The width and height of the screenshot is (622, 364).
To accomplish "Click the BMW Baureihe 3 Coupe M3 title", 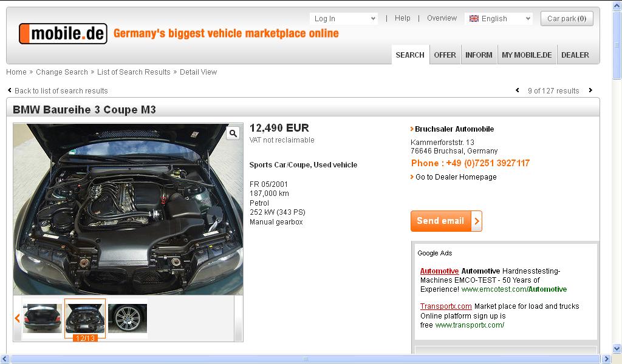I will click(84, 110).
